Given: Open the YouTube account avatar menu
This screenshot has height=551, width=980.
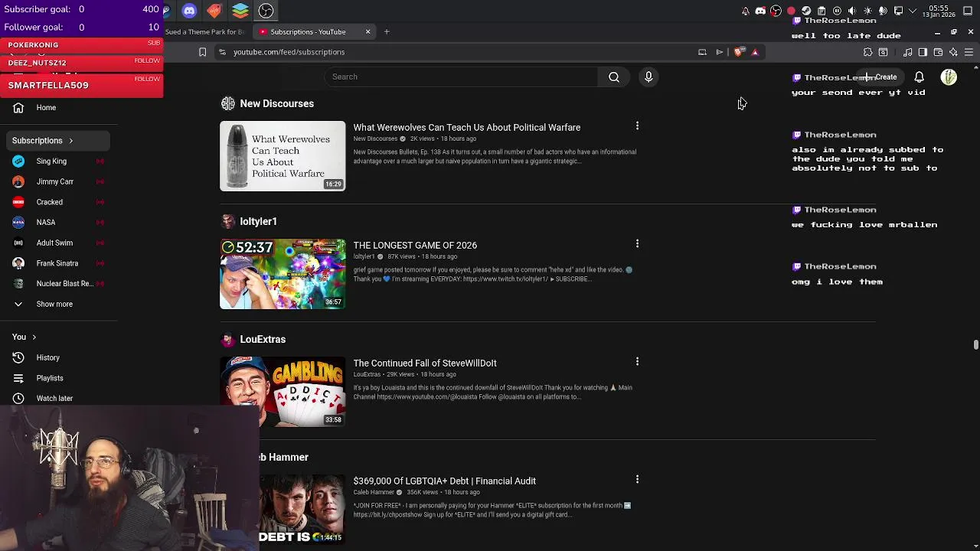Looking at the screenshot, I should click(949, 77).
